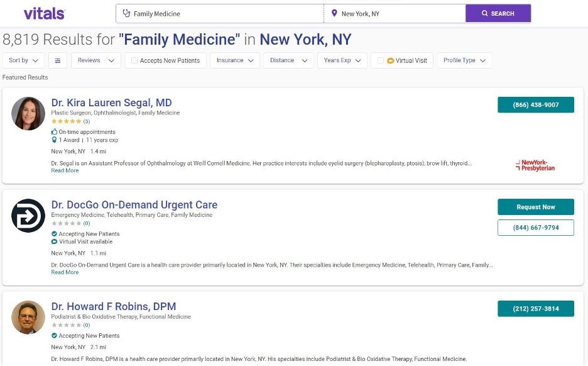This screenshot has height=366, width=588.
Task: Click the (5) review count for Dr. Segal
Action: tap(87, 121)
